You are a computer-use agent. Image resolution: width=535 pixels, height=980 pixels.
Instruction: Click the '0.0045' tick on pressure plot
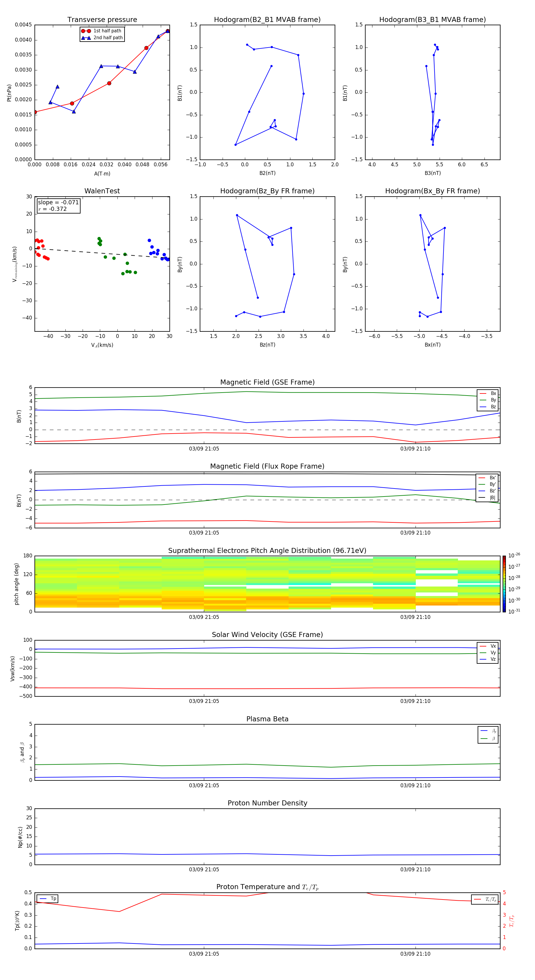pyautogui.click(x=23, y=25)
